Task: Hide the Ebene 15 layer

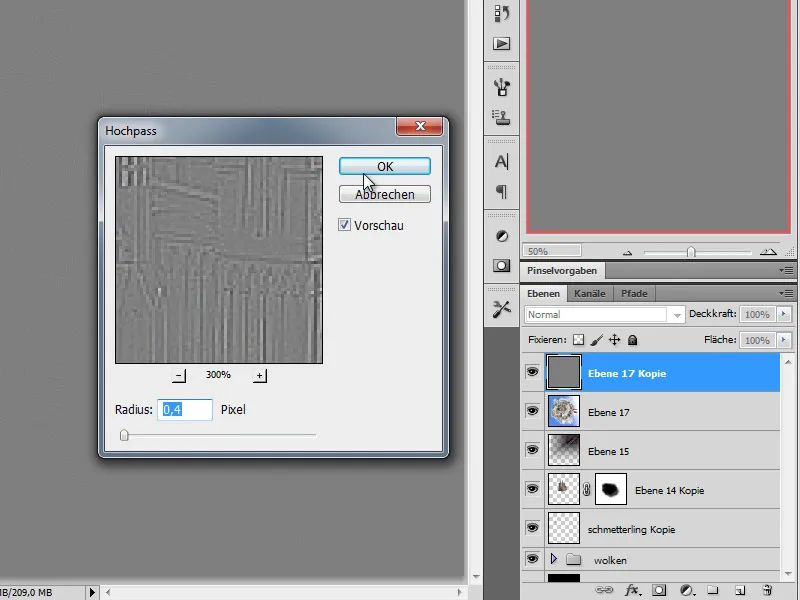Action: pos(532,449)
